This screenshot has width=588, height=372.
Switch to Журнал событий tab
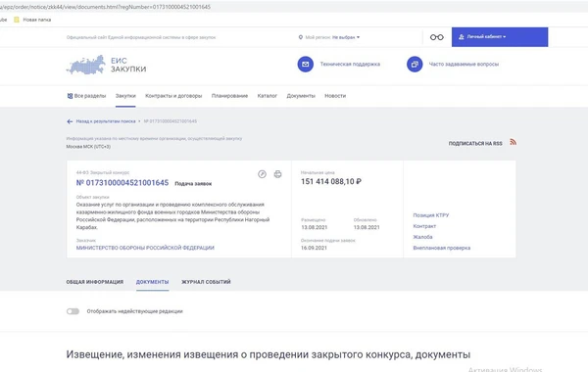click(206, 282)
